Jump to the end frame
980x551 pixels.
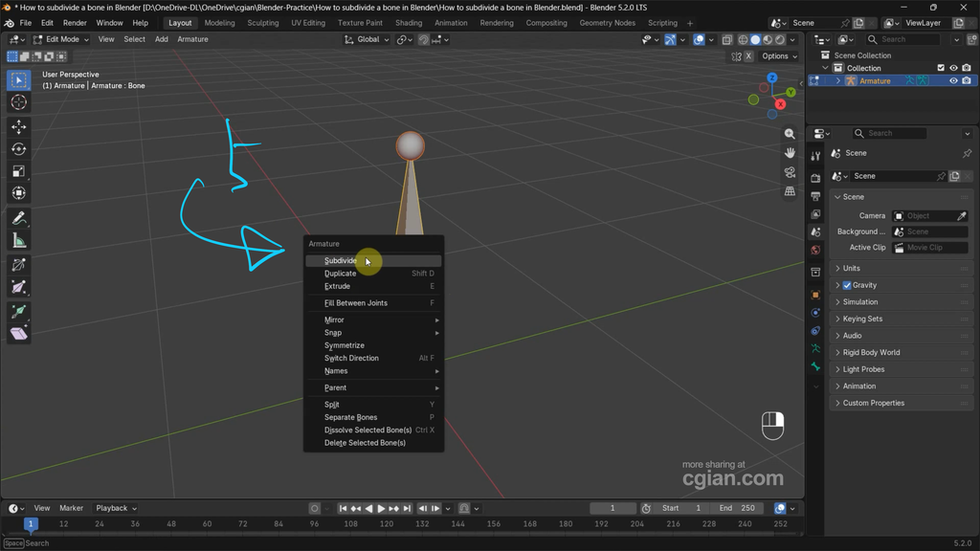[x=407, y=509]
